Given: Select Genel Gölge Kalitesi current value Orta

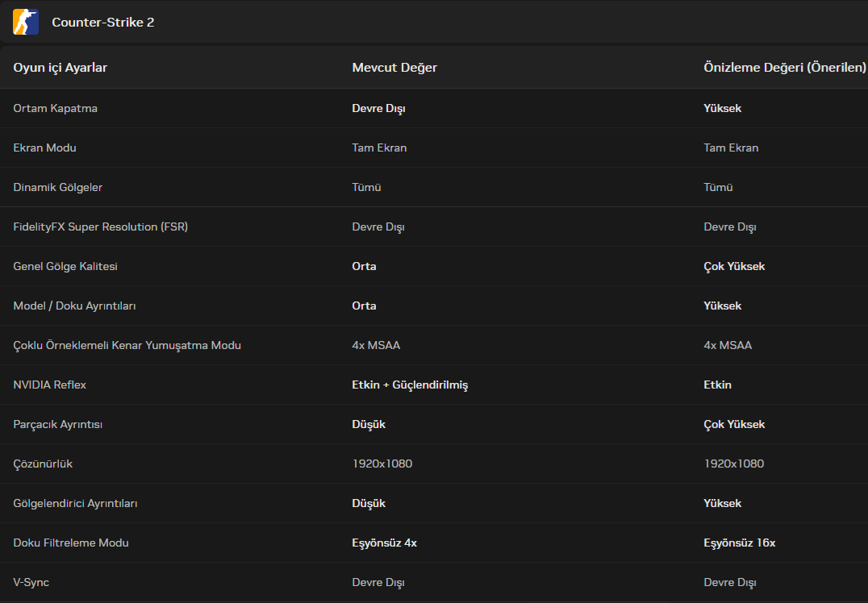Looking at the screenshot, I should tap(365, 266).
